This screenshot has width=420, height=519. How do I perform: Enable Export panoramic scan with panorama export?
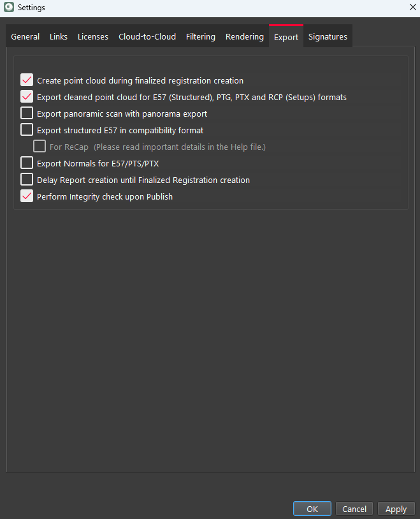(x=27, y=113)
